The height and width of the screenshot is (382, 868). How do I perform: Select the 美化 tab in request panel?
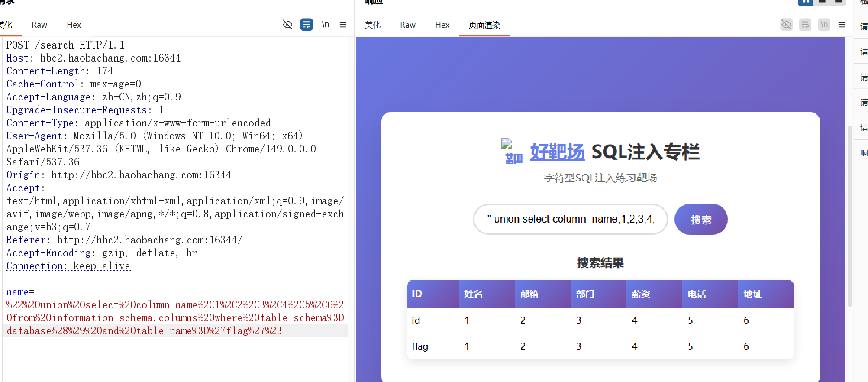tap(6, 25)
